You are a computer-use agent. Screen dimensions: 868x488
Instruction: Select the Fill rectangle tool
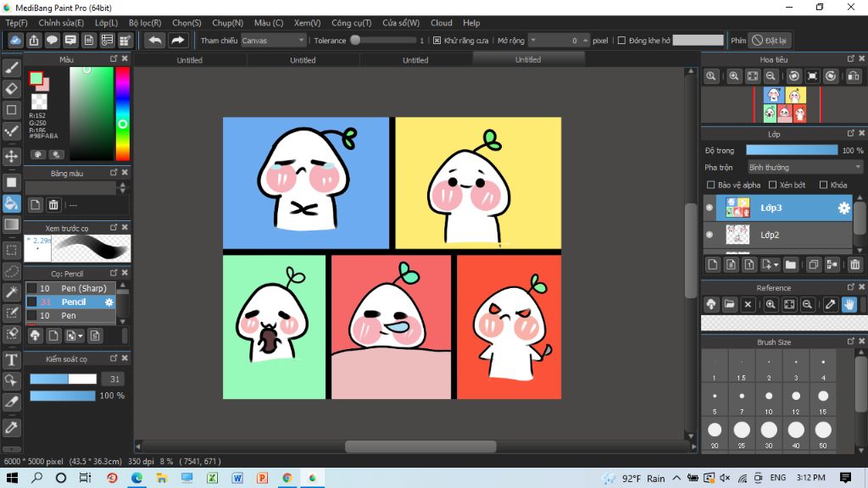click(12, 182)
